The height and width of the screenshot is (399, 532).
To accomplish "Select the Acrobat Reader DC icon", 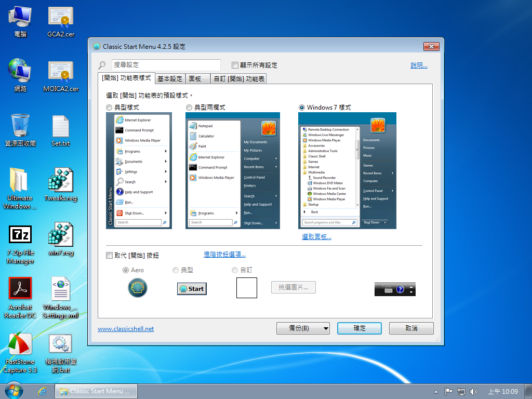I will coord(20,298).
